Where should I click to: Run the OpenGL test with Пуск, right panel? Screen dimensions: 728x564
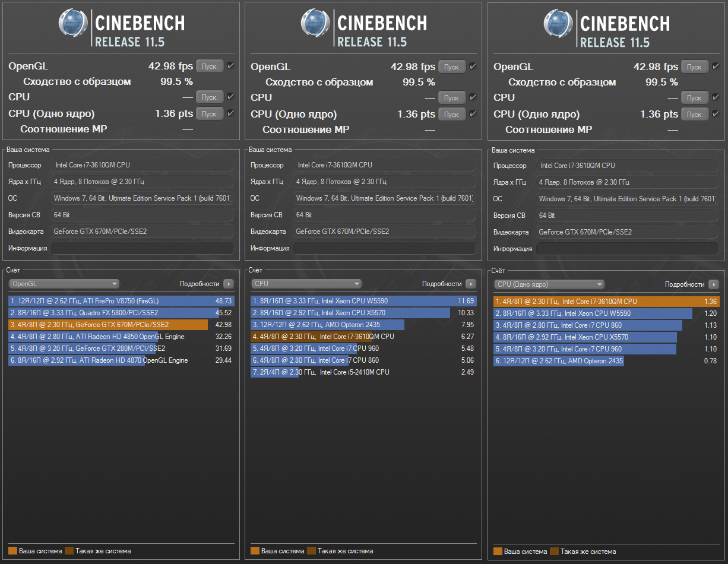point(695,67)
